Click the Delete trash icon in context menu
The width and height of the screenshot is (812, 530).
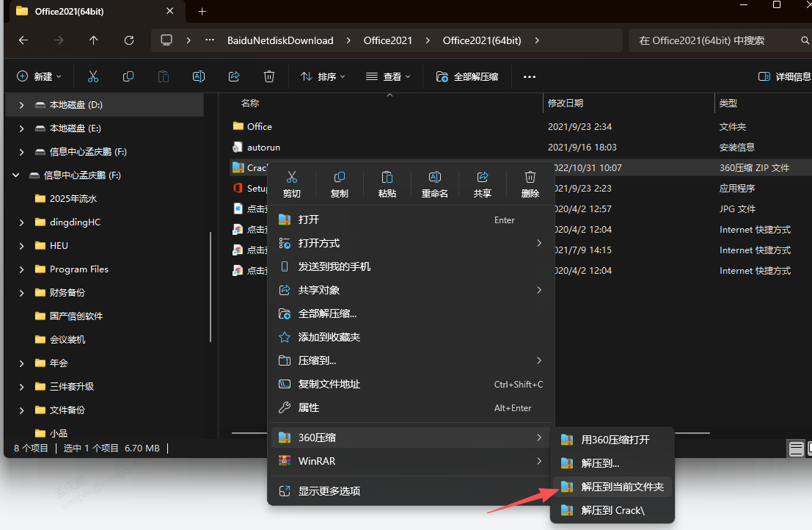[x=530, y=178]
